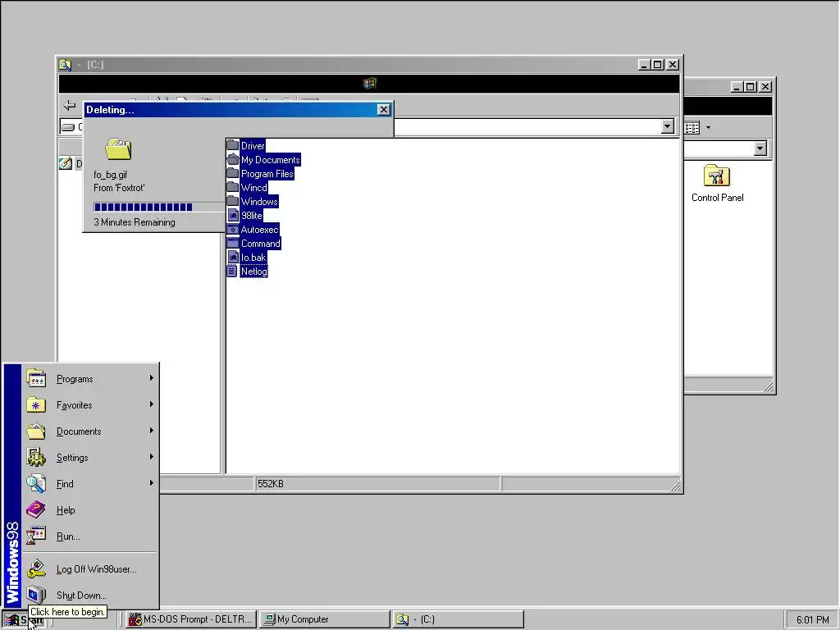The width and height of the screenshot is (840, 630).
Task: Open the Settings submenu
Action: pyautogui.click(x=90, y=458)
